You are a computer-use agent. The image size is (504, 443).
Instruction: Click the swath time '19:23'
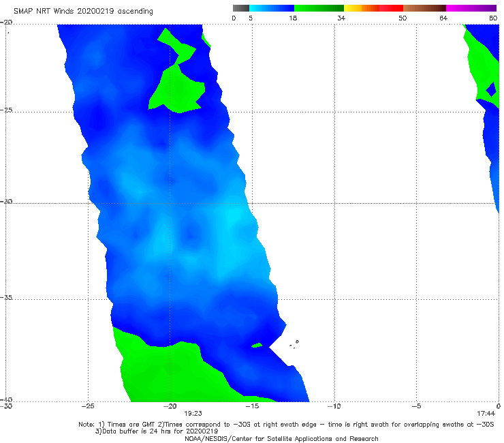pyautogui.click(x=193, y=414)
